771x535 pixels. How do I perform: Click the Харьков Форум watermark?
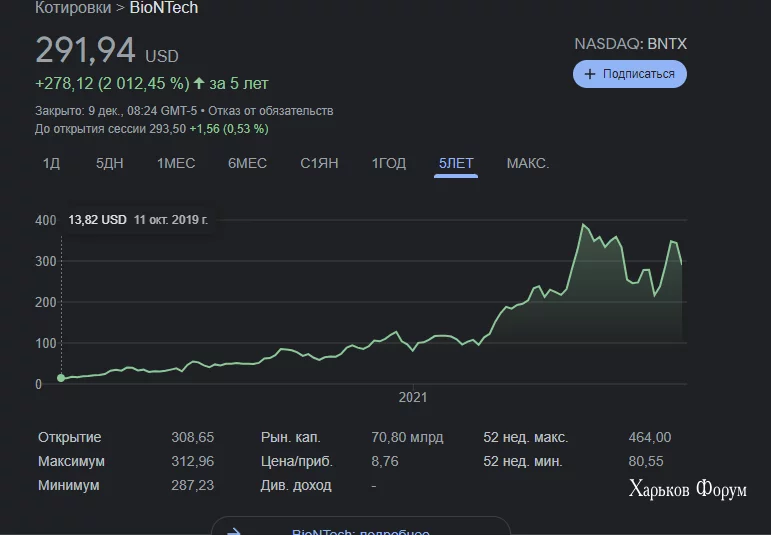(687, 489)
